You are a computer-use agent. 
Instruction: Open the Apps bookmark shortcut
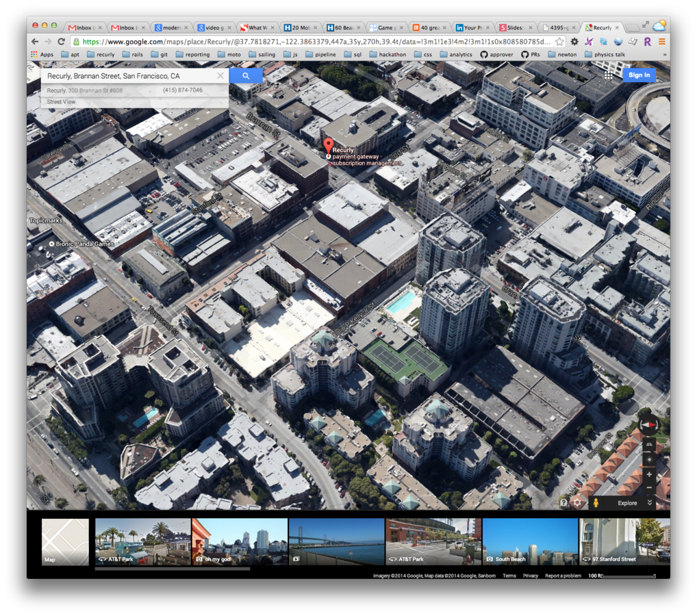click(x=42, y=54)
